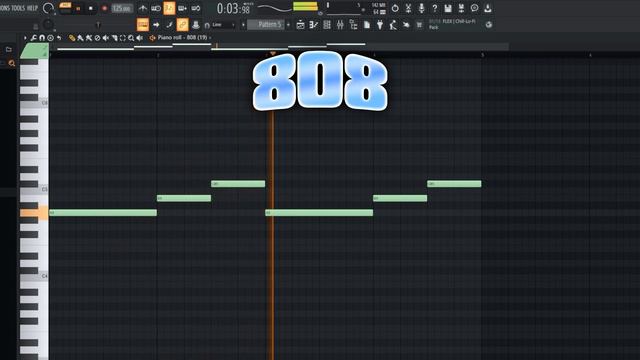This screenshot has height=360, width=640.
Task: Expand arrow after Piano roll - 808 title
Action: click(210, 38)
